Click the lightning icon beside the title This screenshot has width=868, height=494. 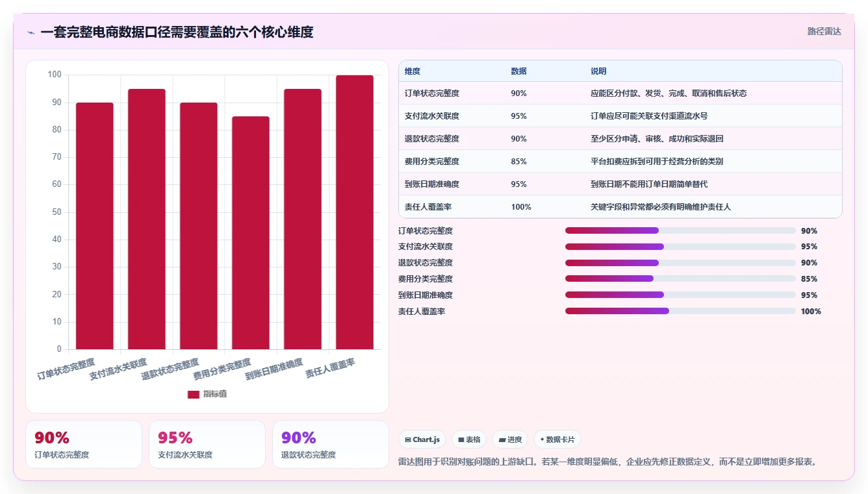[x=31, y=32]
